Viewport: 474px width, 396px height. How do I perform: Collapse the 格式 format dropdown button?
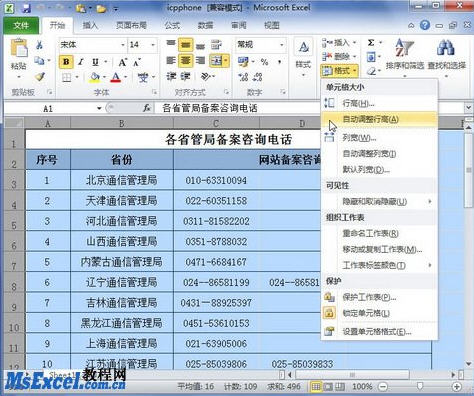339,71
